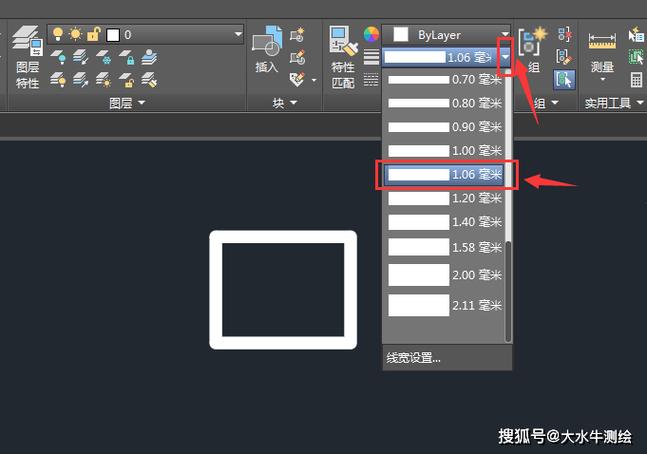Click the white layer color swatch
The image size is (647, 454).
[113, 35]
